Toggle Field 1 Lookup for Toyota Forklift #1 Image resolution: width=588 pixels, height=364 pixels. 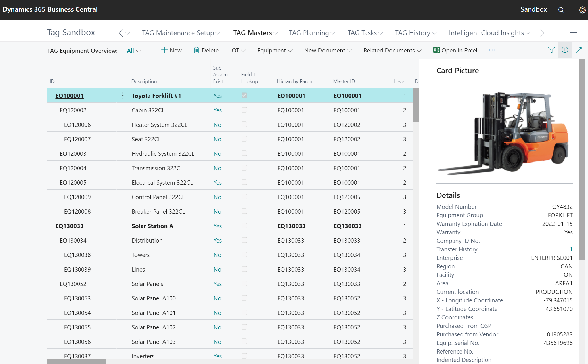244,95
